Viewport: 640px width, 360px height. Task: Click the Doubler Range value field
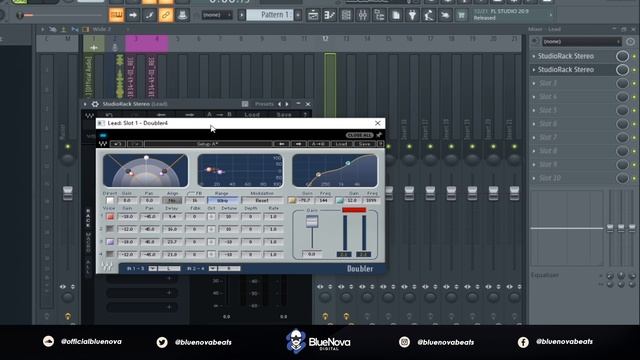(x=223, y=200)
